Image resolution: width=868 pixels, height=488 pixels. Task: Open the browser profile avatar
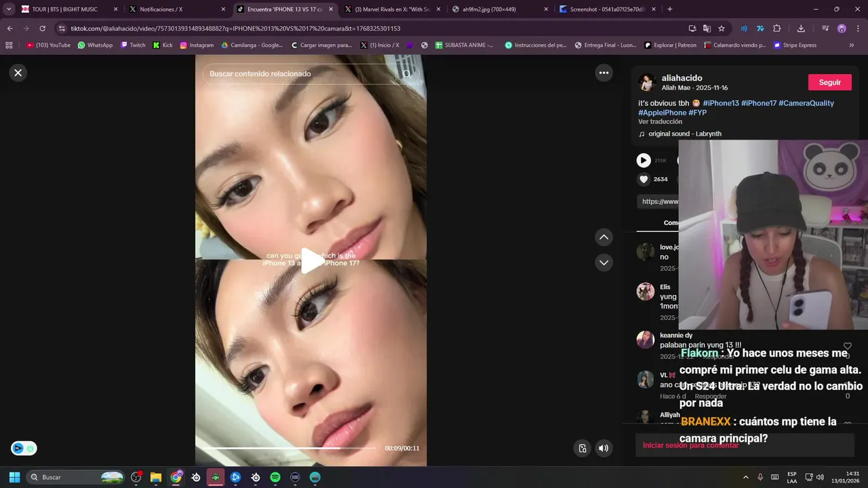click(x=842, y=28)
